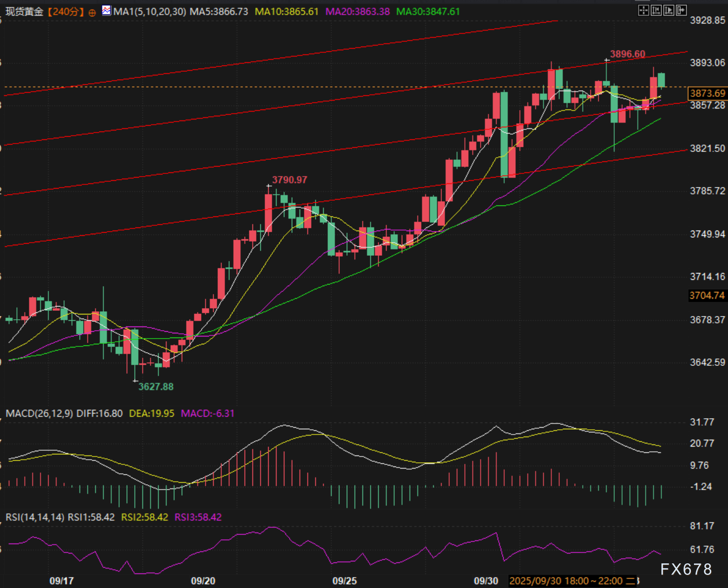Select the MA20:3863.38 readout
728x588 pixels.
358,12
